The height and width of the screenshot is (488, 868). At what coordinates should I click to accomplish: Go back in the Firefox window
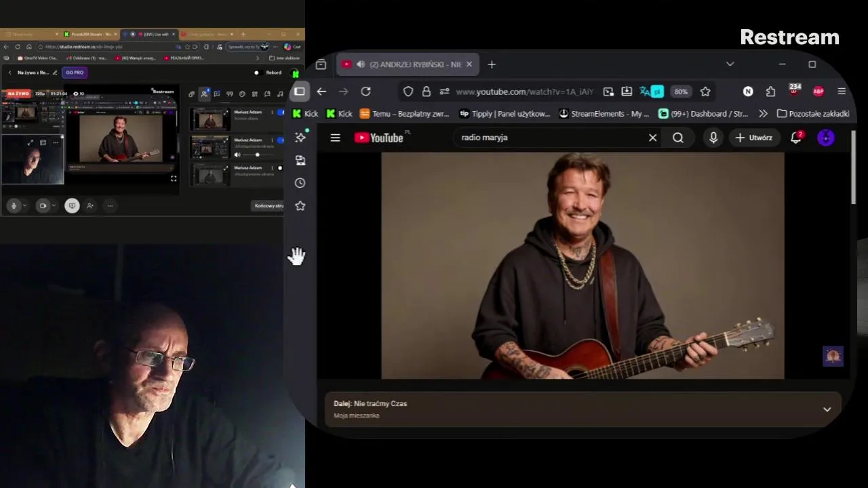pos(321,91)
